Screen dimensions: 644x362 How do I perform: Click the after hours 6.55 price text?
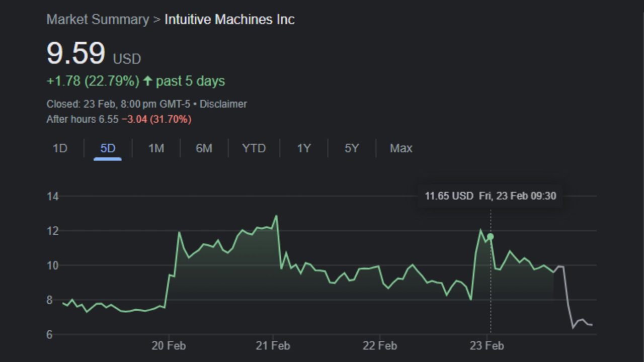click(83, 119)
